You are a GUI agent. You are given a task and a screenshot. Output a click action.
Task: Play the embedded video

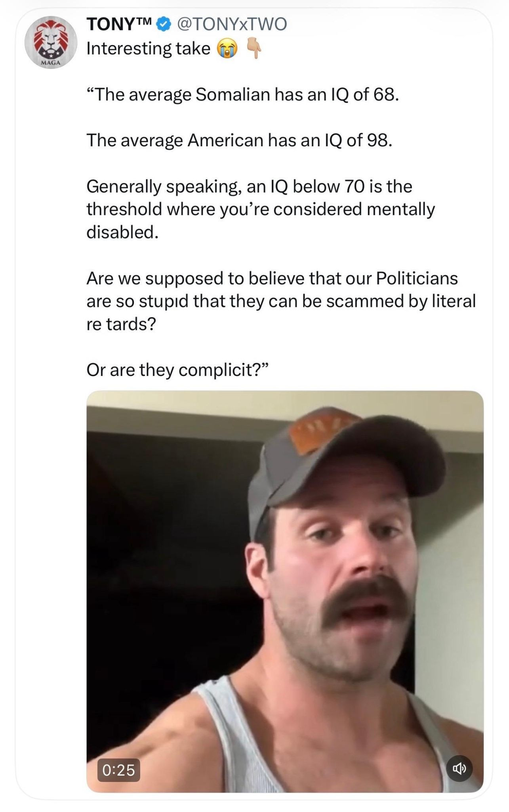coord(285,591)
